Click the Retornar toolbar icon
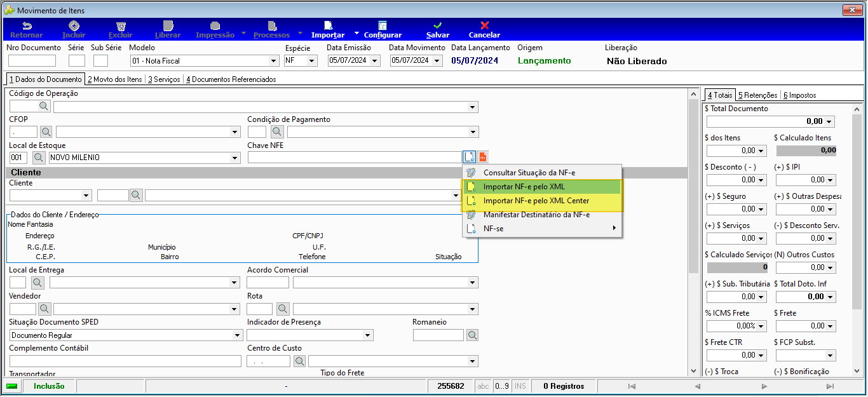868x397 pixels. click(x=26, y=26)
